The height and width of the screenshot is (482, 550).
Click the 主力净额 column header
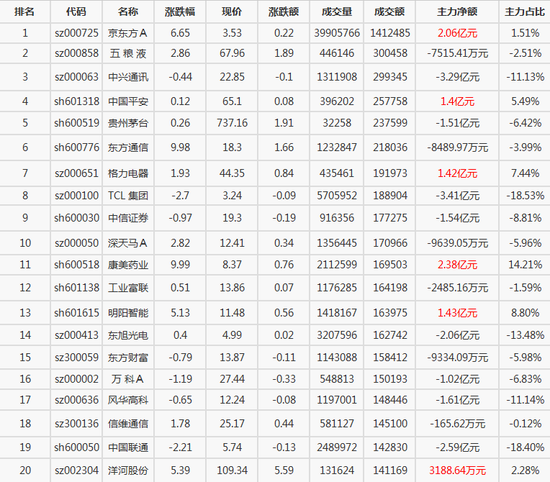click(x=457, y=12)
